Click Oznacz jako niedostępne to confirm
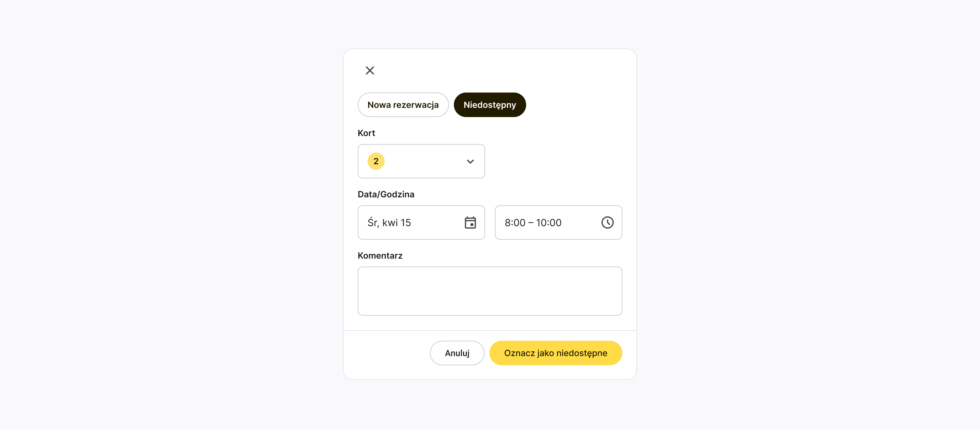980x429 pixels. [x=556, y=353]
